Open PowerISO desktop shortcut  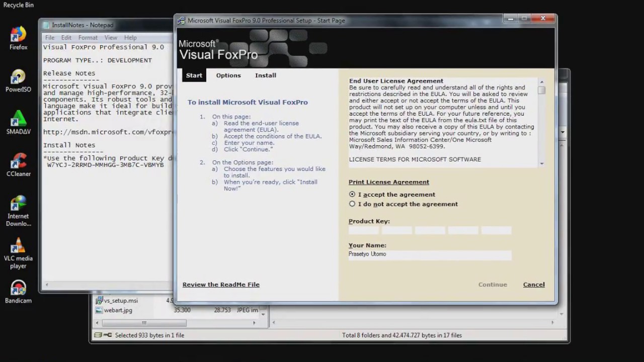[18, 80]
